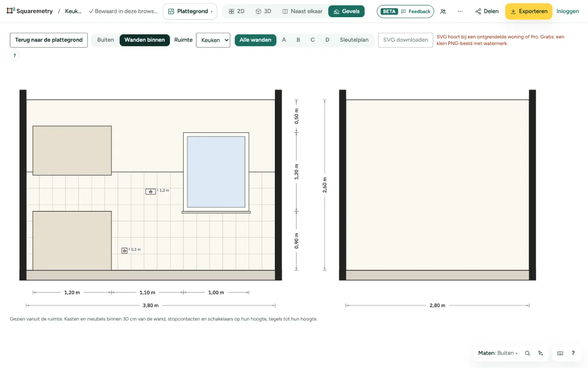Open the Keuk... project name breadcrumb

pos(73,11)
